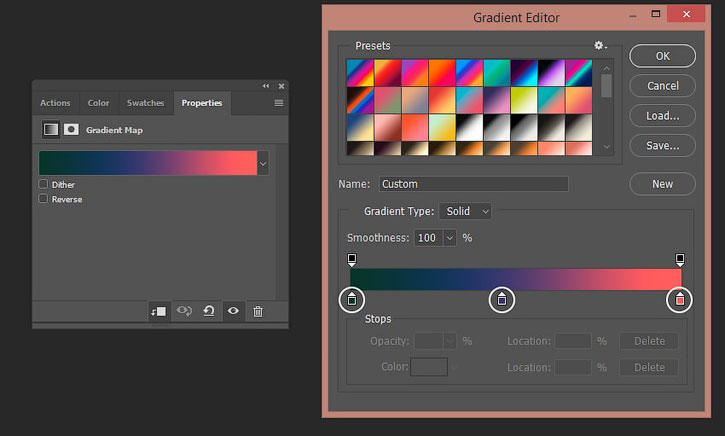
Task: Open the Gradient Type dropdown
Action: click(x=465, y=211)
